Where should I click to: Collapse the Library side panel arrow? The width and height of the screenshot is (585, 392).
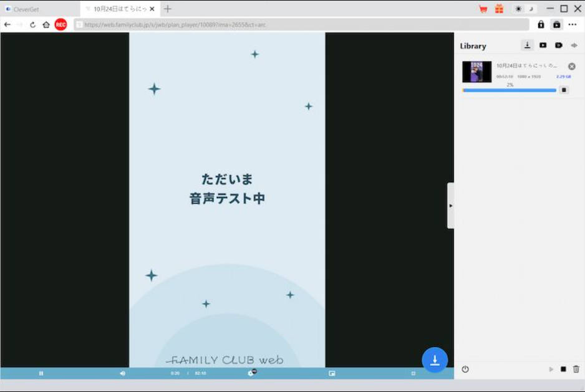(x=450, y=206)
